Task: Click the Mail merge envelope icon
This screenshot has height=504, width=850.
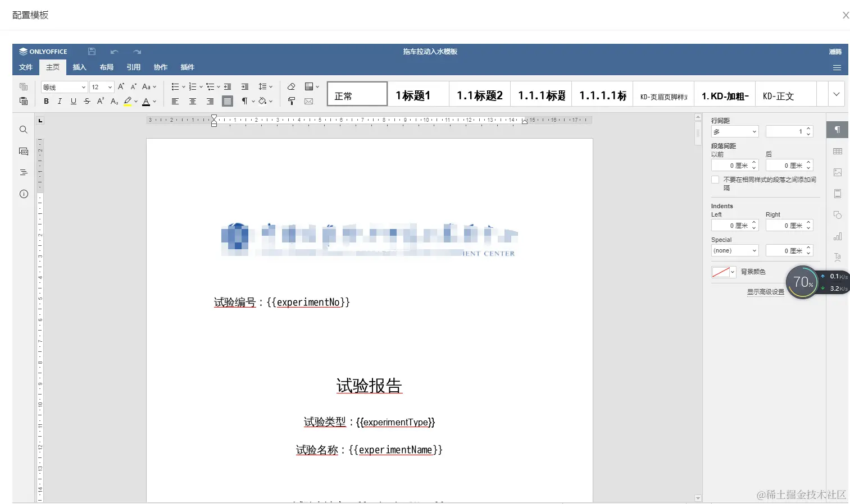Action: pyautogui.click(x=308, y=102)
